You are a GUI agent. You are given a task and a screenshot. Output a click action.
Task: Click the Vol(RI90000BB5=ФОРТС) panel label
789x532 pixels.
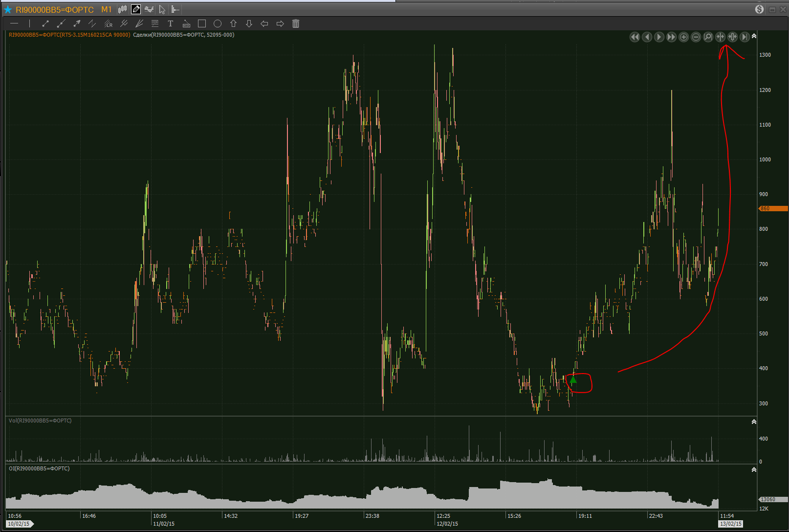tap(40, 421)
